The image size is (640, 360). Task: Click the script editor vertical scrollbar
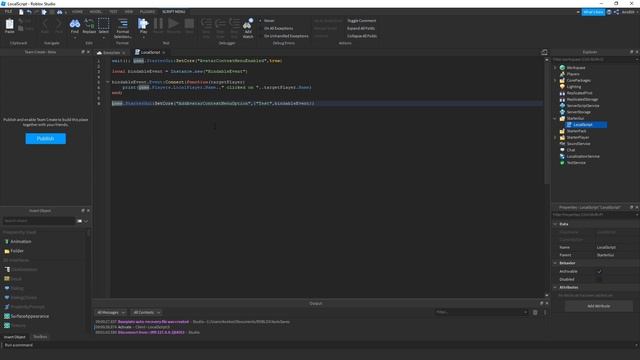point(547,122)
